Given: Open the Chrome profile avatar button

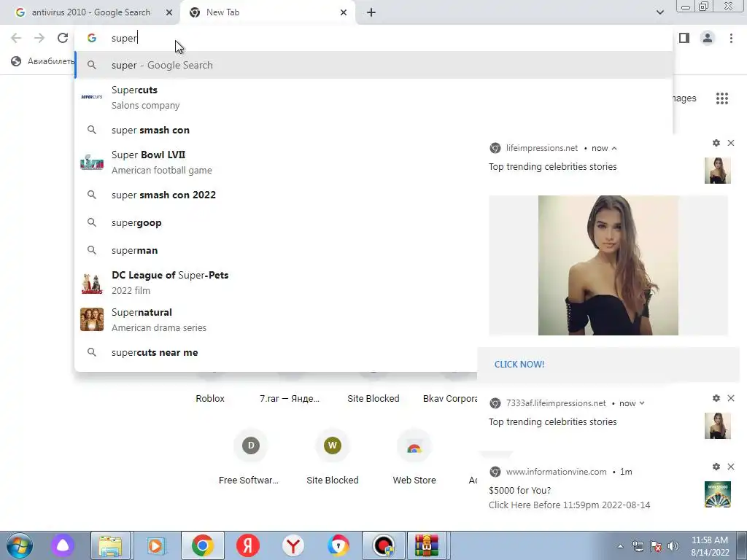Looking at the screenshot, I should point(708,38).
